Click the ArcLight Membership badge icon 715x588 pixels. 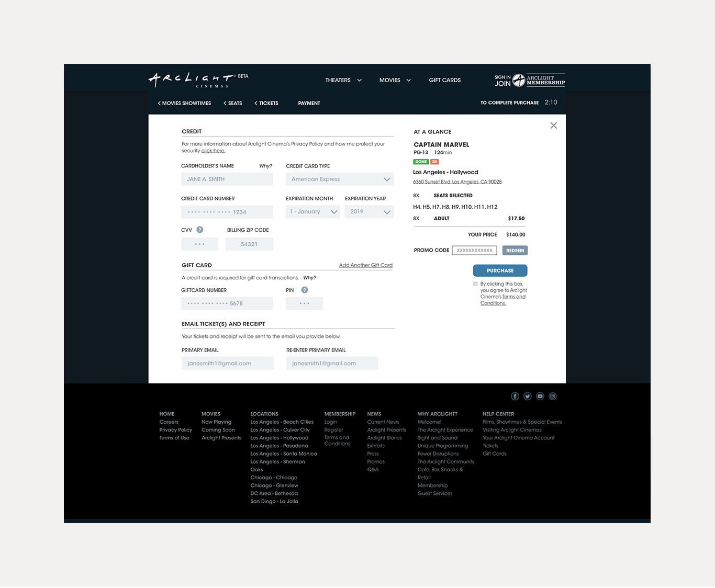[x=519, y=80]
